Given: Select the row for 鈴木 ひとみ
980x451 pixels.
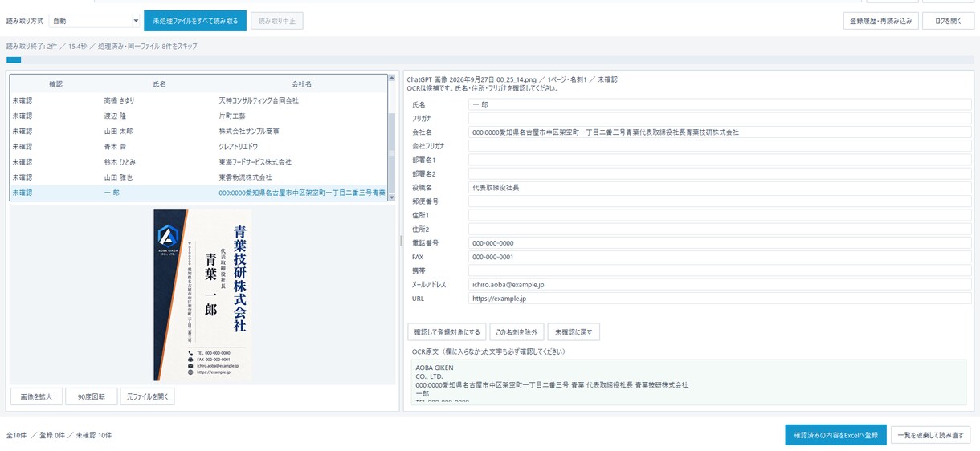Looking at the screenshot, I should tap(198, 161).
